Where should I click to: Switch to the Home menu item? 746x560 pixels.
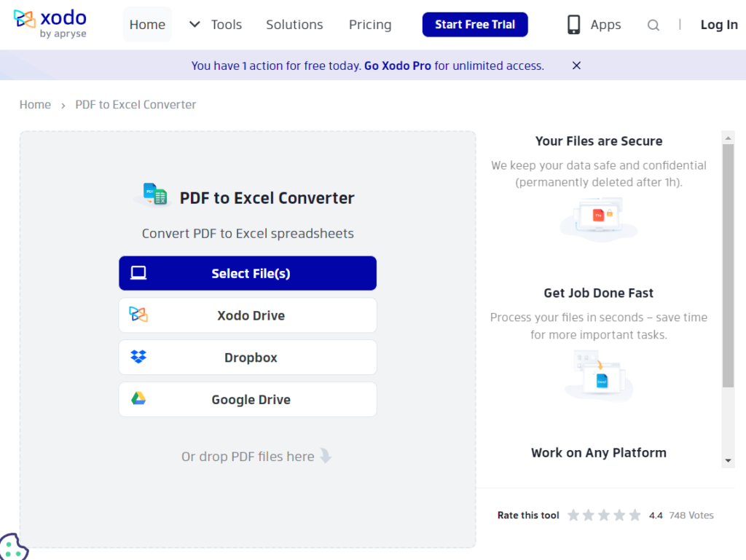pos(147,24)
